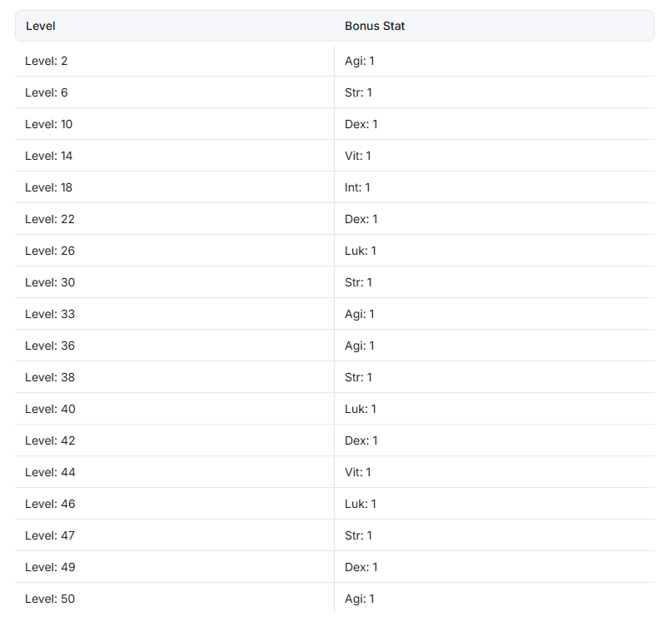672x627 pixels.
Task: Select Agi: 1 in the Level 36 row
Action: coord(360,346)
